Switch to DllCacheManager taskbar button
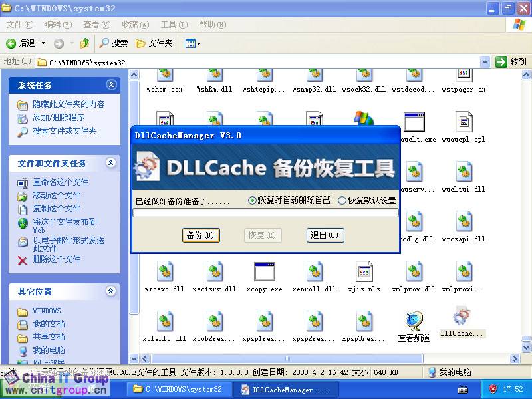 286,390
